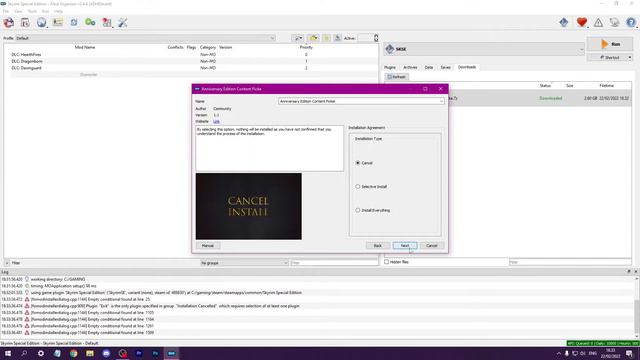Open the Help menu
The height and width of the screenshot is (360, 640).
point(58,11)
